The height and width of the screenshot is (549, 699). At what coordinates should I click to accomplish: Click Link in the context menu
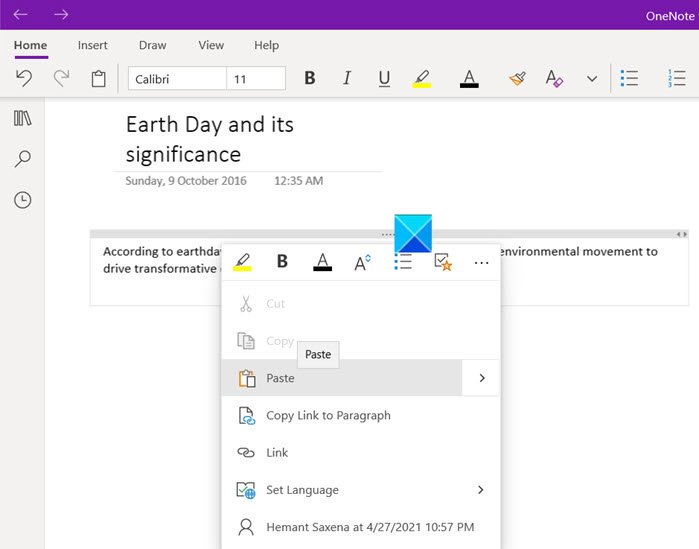coord(277,453)
